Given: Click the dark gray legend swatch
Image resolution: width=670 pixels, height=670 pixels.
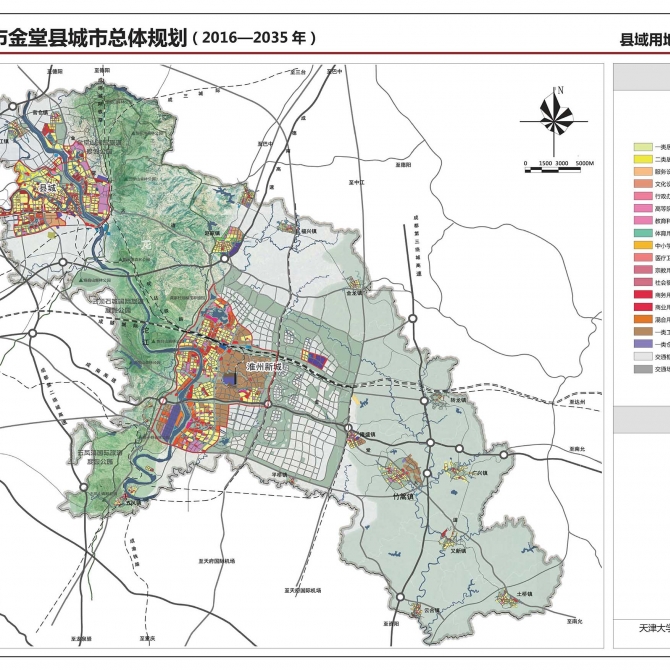Looking at the screenshot, I should coord(642,368).
